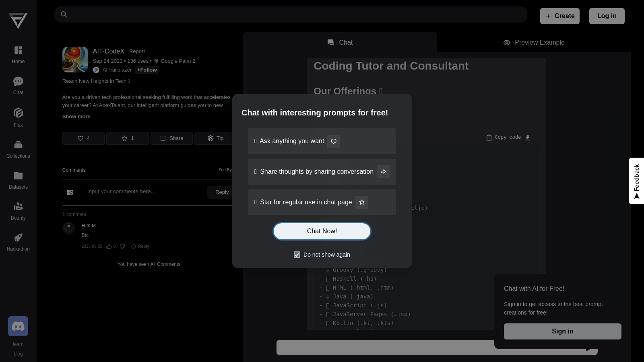Open the Sort By dropdown
This screenshot has width=644, height=362.
click(x=225, y=170)
